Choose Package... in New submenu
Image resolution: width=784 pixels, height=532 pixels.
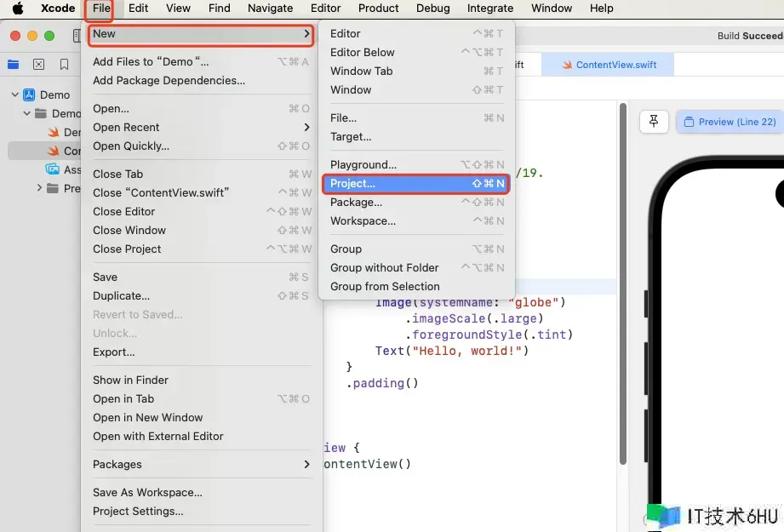(x=416, y=203)
